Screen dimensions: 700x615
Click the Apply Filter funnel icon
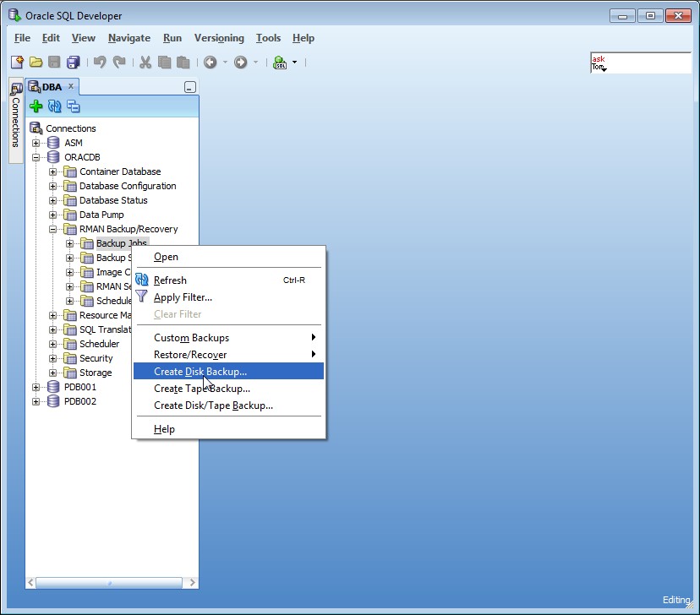pos(141,297)
